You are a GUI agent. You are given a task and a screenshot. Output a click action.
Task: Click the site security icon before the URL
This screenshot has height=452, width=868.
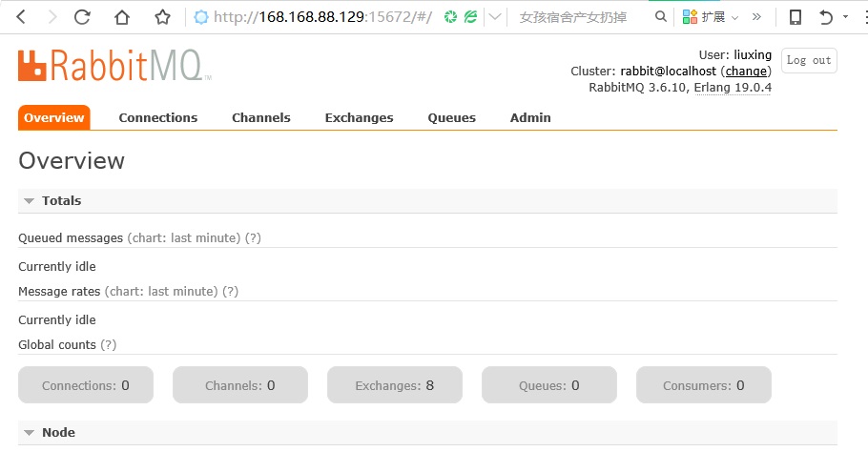coord(201,17)
